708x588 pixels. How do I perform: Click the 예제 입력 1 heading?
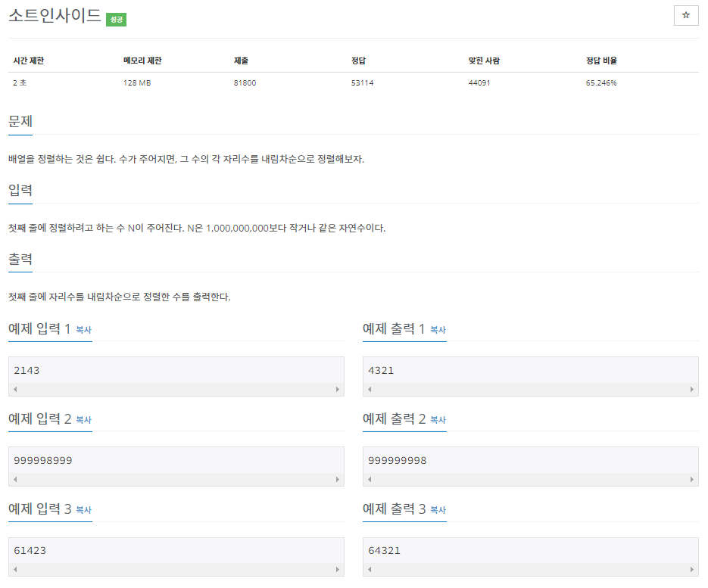click(39, 329)
